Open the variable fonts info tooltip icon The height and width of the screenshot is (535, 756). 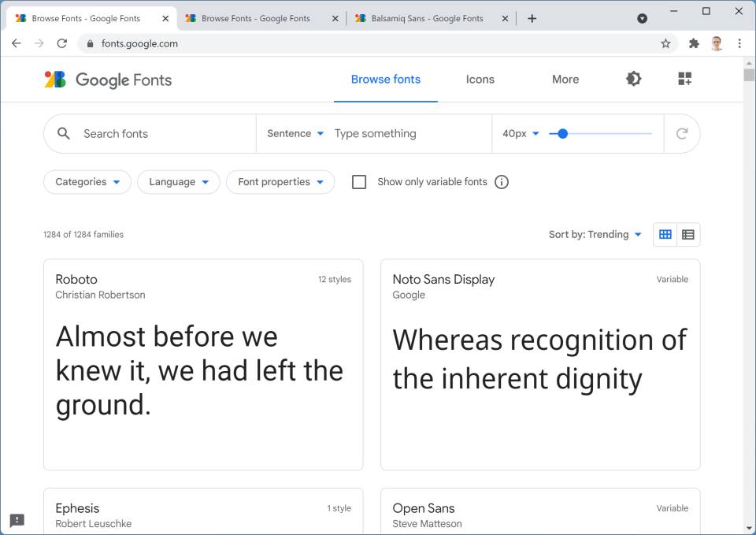(x=502, y=182)
